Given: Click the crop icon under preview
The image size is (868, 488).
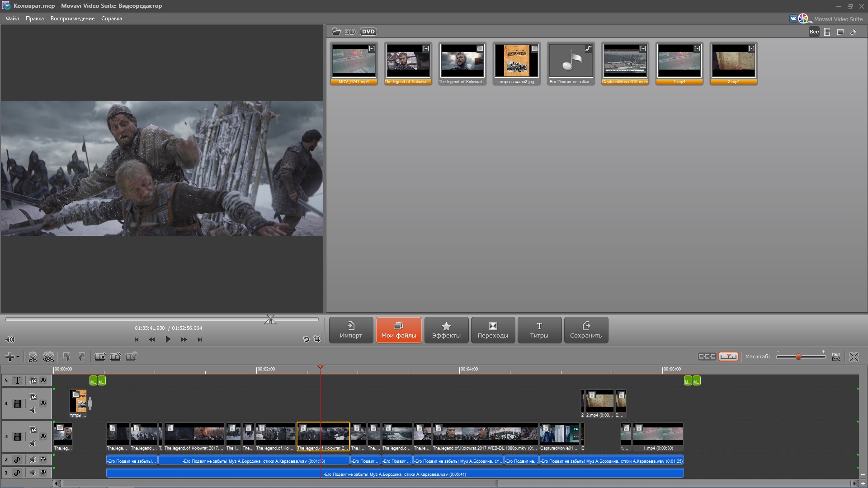Looking at the screenshot, I should point(317,339).
